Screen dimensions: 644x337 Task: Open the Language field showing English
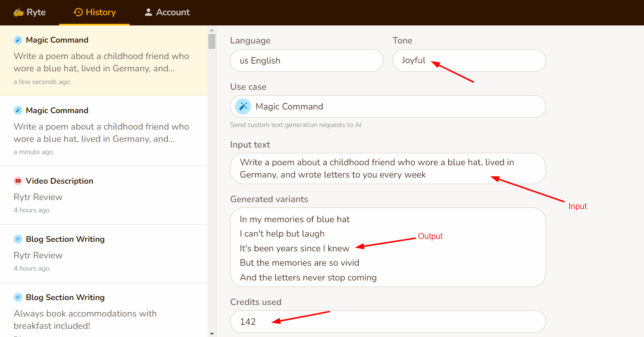[306, 61]
